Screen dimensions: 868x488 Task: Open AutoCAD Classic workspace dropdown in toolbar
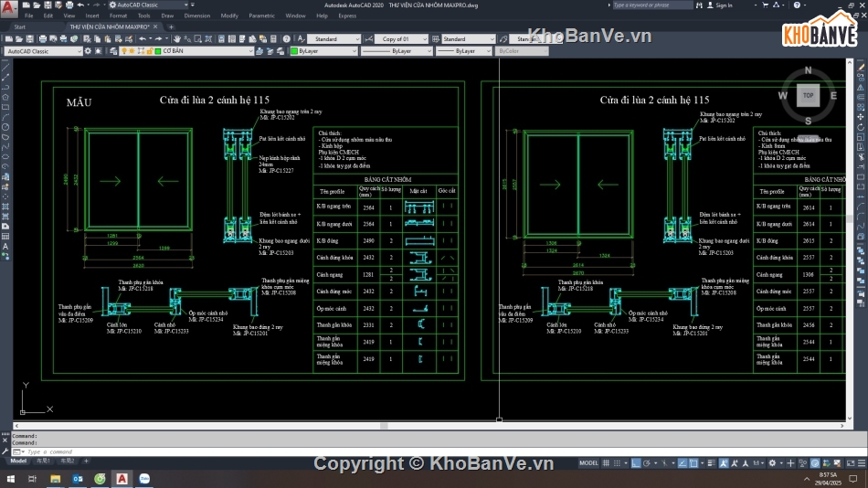(44, 51)
